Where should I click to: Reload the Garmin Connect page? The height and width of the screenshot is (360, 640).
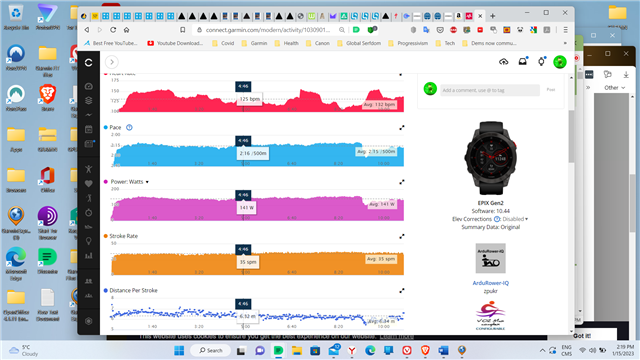tap(113, 30)
